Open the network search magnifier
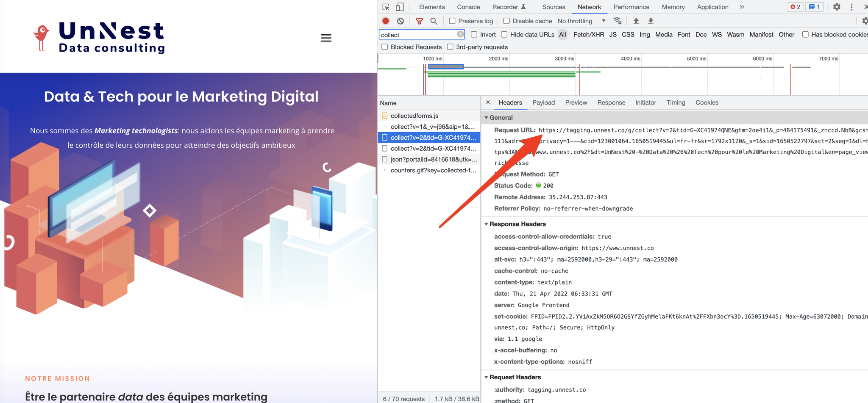The width and height of the screenshot is (868, 403). (434, 21)
